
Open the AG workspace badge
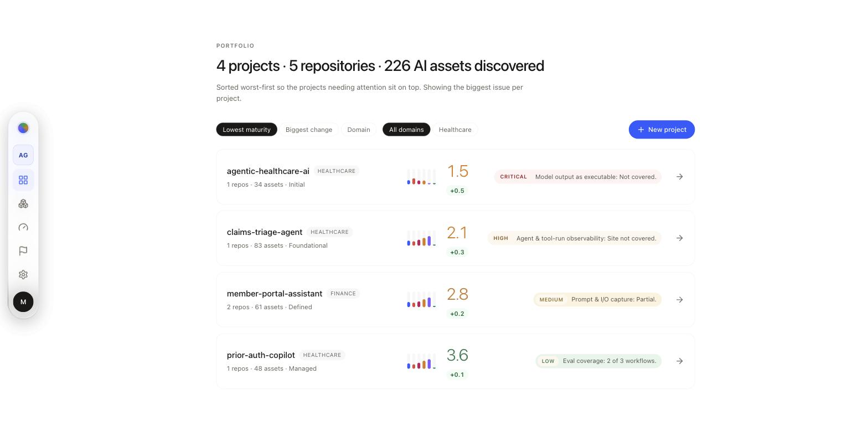click(23, 155)
